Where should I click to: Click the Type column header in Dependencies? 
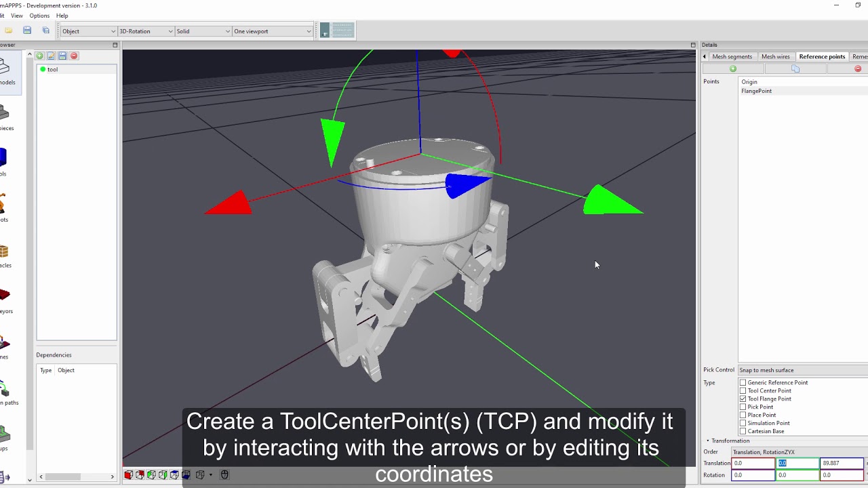[x=46, y=371]
